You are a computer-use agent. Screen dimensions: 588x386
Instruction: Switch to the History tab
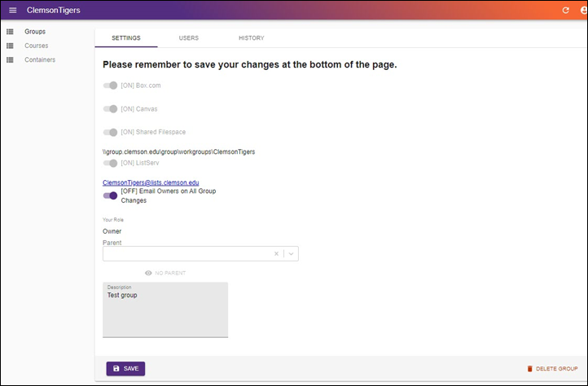point(252,38)
